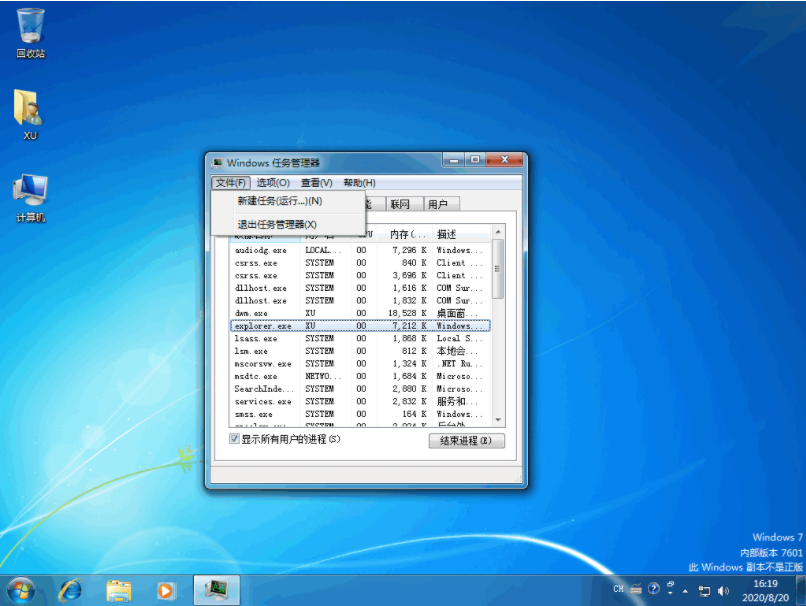Click the Task Manager taskbar icon
The image size is (806, 606).
click(215, 590)
